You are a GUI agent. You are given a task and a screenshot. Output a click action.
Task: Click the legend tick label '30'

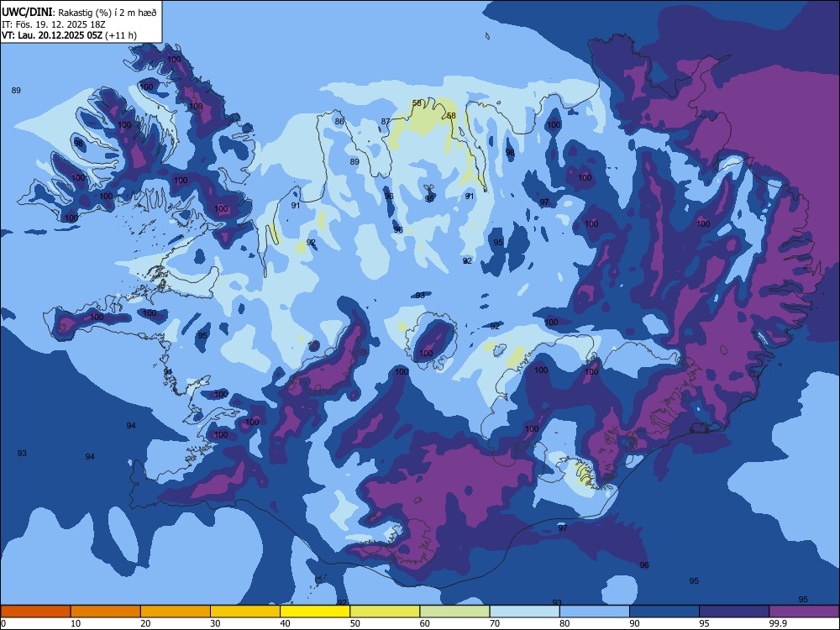click(215, 623)
